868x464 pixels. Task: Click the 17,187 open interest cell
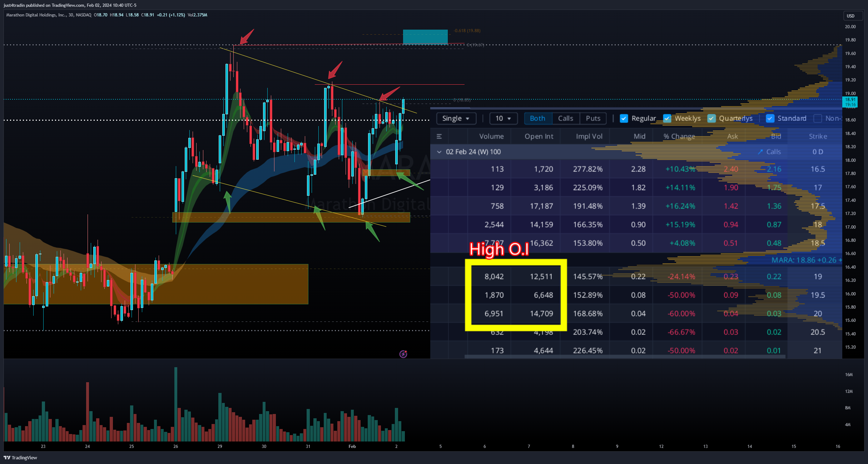542,206
